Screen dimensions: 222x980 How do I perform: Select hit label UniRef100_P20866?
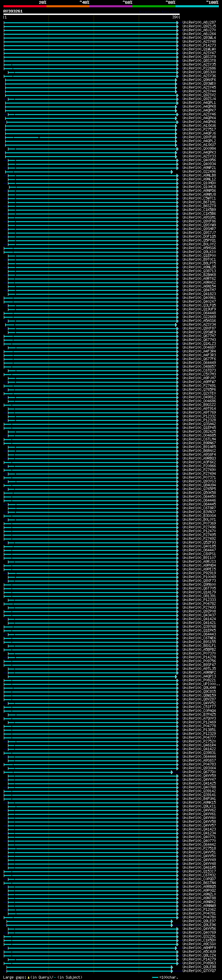coord(199,466)
